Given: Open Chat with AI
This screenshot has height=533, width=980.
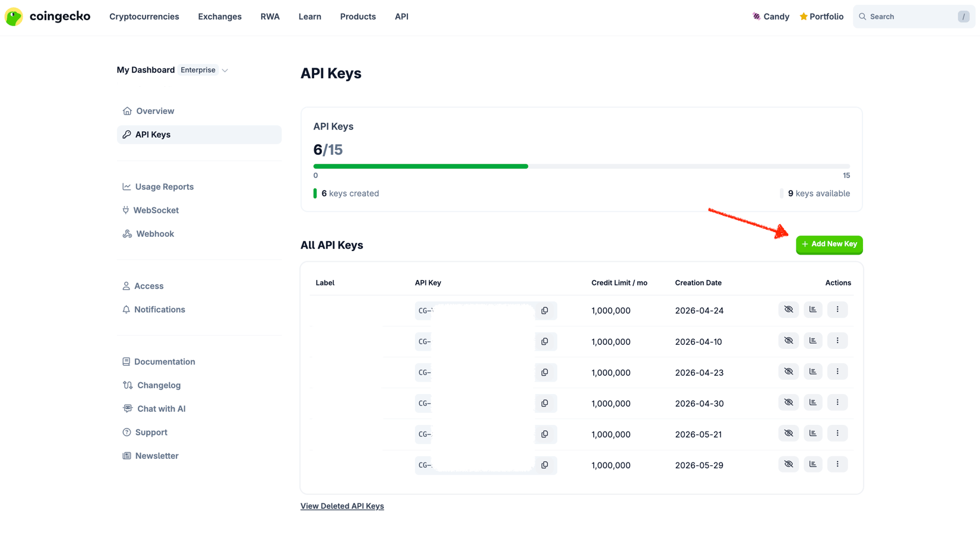Looking at the screenshot, I should tap(154, 409).
